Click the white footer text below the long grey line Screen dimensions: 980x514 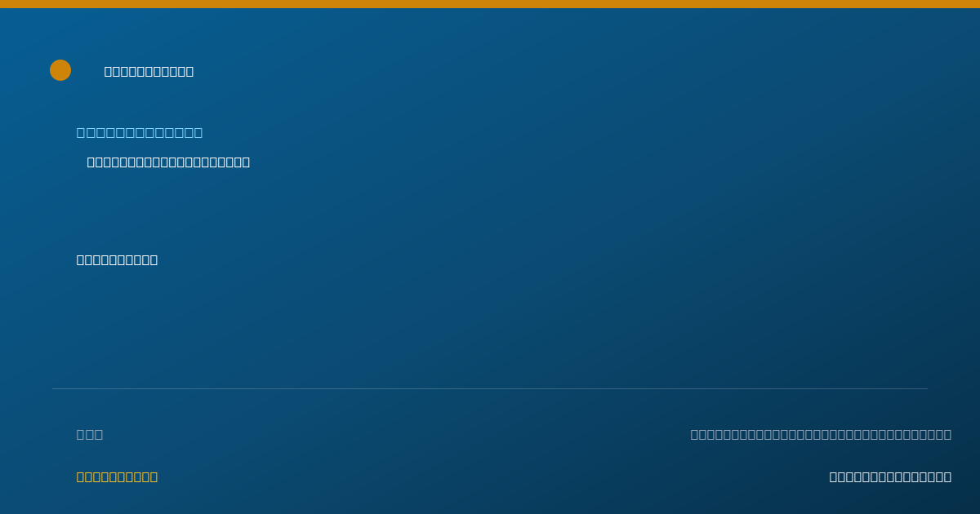coord(890,476)
